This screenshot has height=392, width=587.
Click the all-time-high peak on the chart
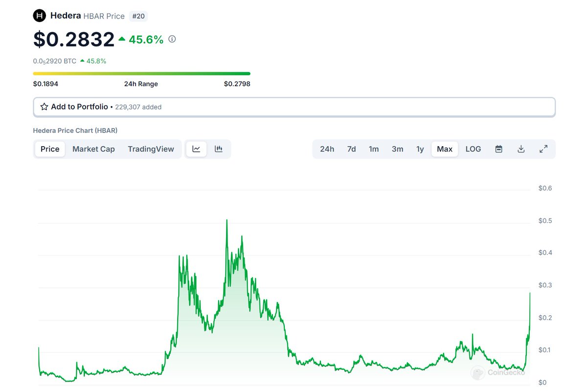(226, 220)
